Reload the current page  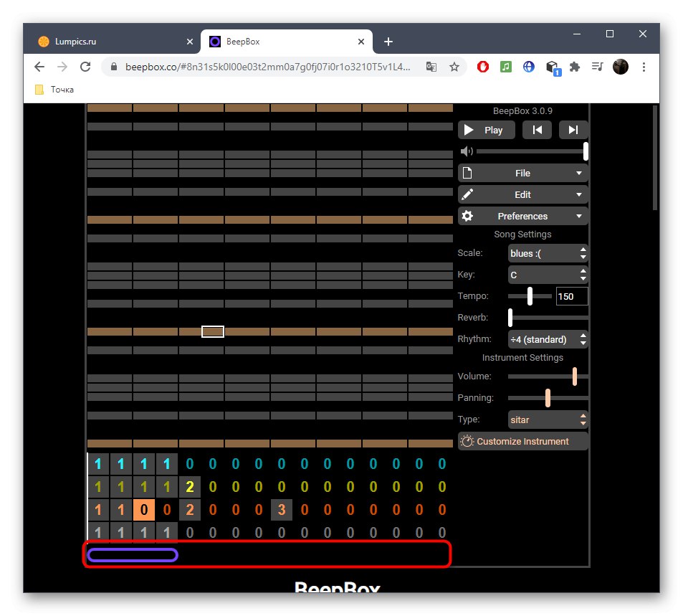pyautogui.click(x=85, y=67)
